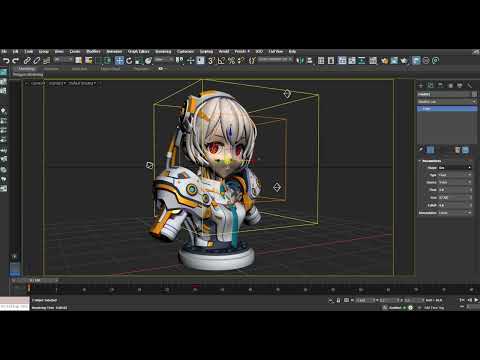Toggle the Ribbon display button
Viewport: 480px width, 360px height.
[342, 60]
